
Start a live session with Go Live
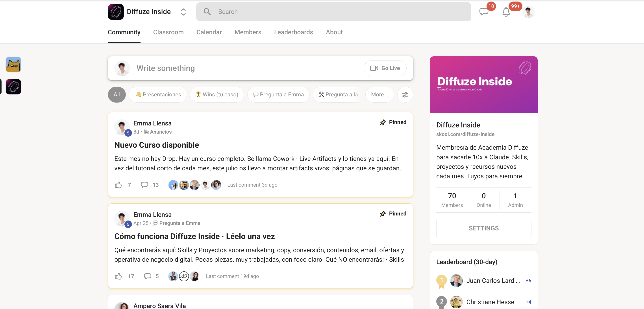385,68
